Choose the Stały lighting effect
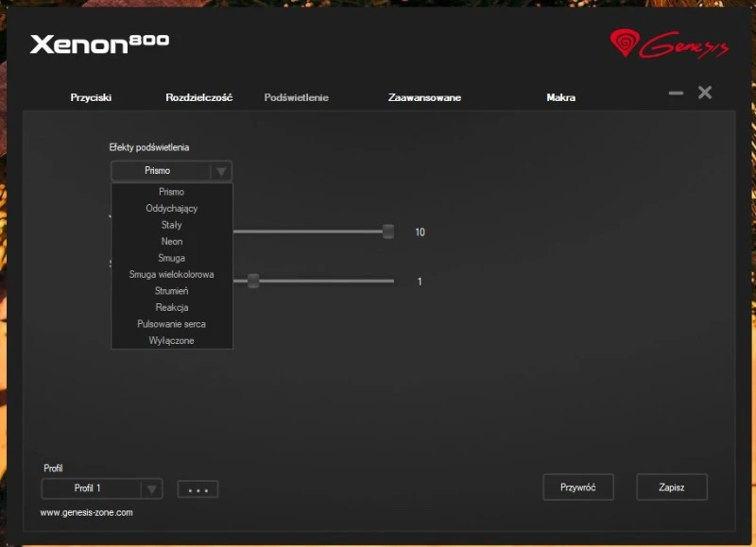Viewport: 756px width, 547px height. click(172, 225)
